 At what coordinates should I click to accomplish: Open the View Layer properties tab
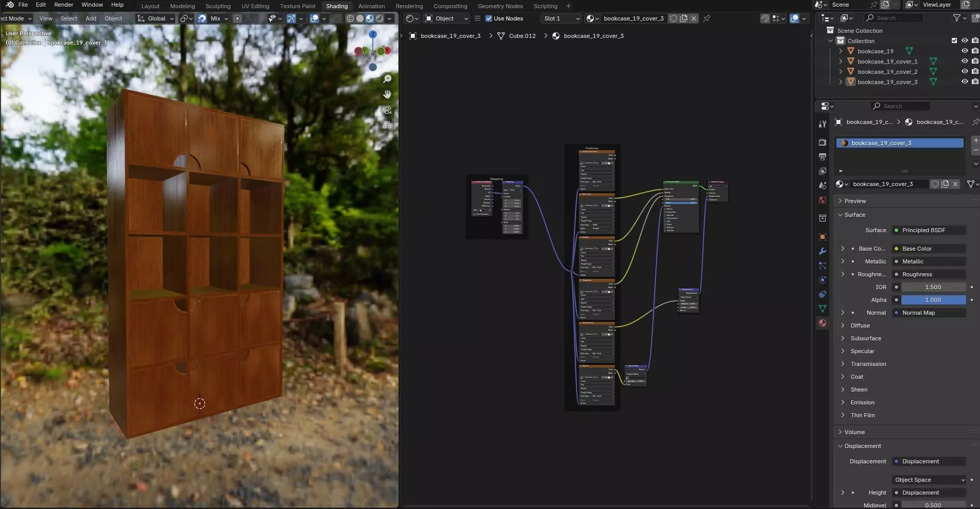[x=823, y=171]
